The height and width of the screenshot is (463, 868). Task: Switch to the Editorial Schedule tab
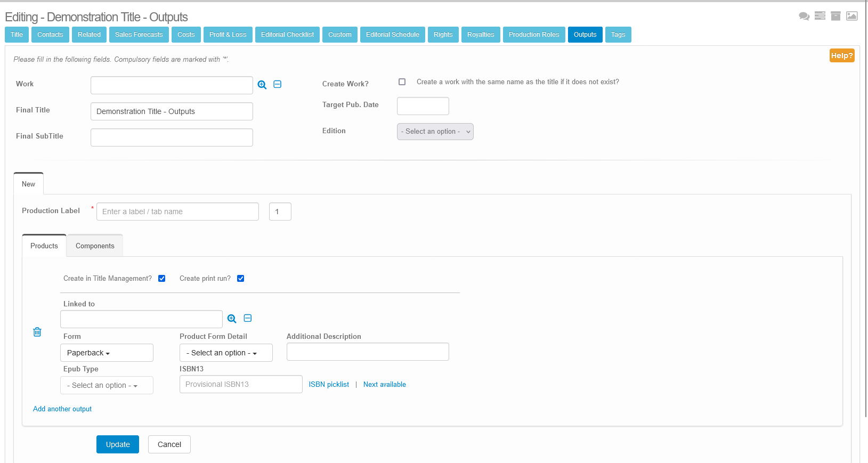tap(392, 35)
